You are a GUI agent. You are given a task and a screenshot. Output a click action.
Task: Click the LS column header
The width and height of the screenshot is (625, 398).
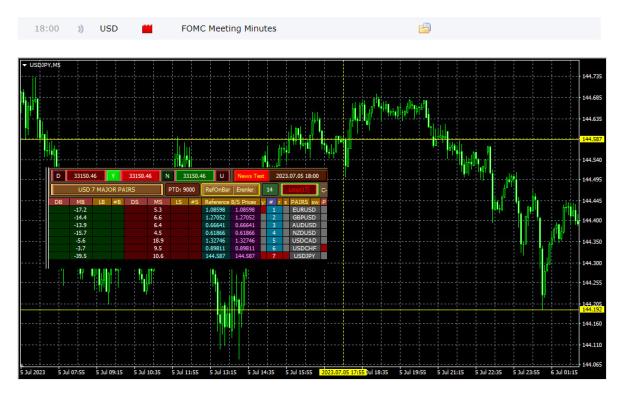pyautogui.click(x=179, y=202)
